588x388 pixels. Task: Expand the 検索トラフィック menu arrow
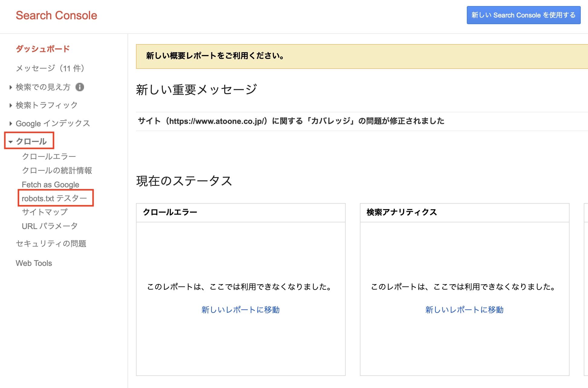[x=11, y=105]
